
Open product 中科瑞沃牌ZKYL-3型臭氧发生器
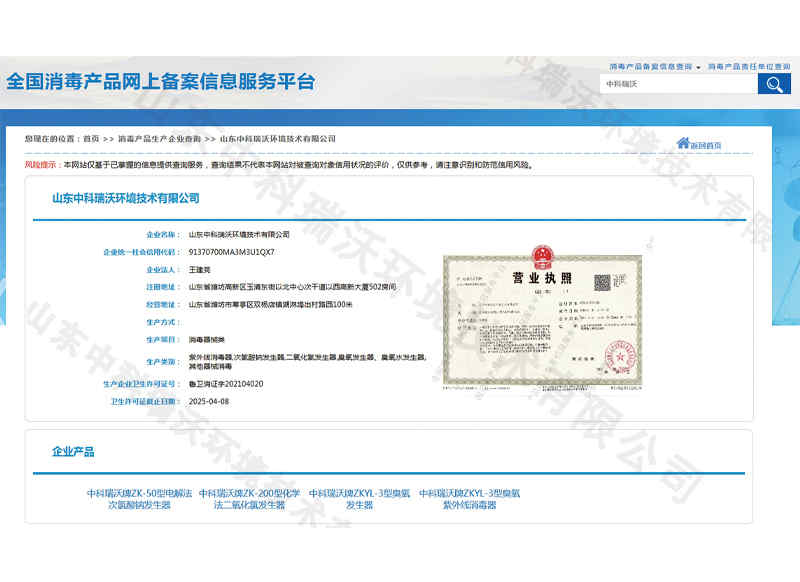[x=359, y=499]
